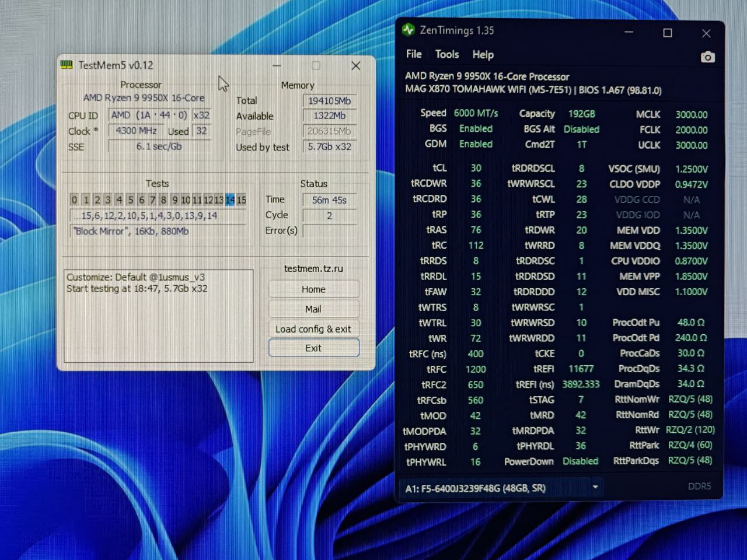This screenshot has height=560, width=747.
Task: Click the "DDR5" label in ZenTimings
Action: [x=699, y=487]
